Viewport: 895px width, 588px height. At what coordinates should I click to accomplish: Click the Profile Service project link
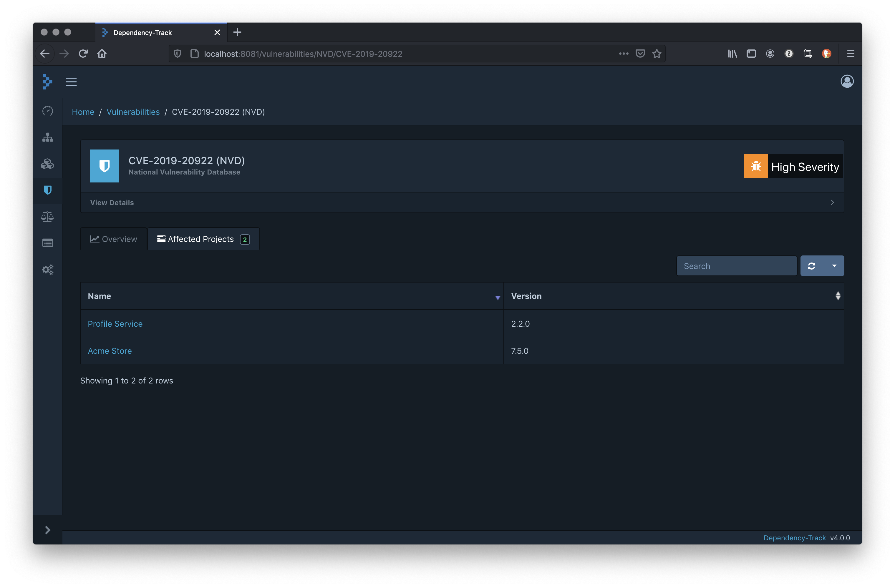coord(114,323)
